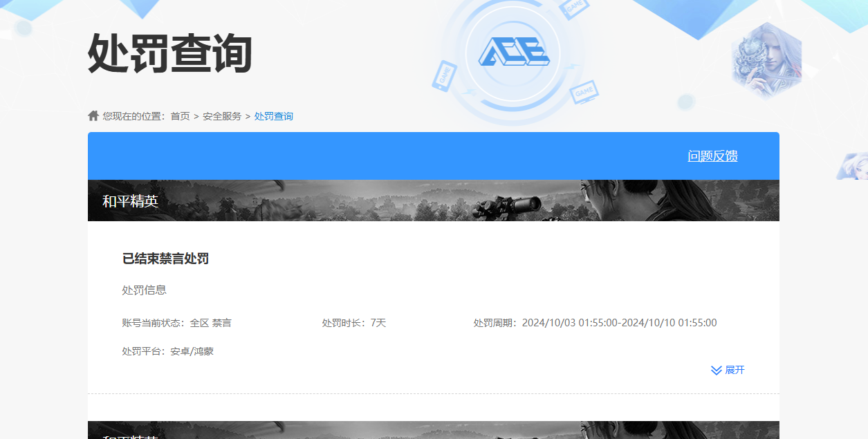The width and height of the screenshot is (868, 439).
Task: Click the first 和平精英 banner title
Action: (130, 201)
